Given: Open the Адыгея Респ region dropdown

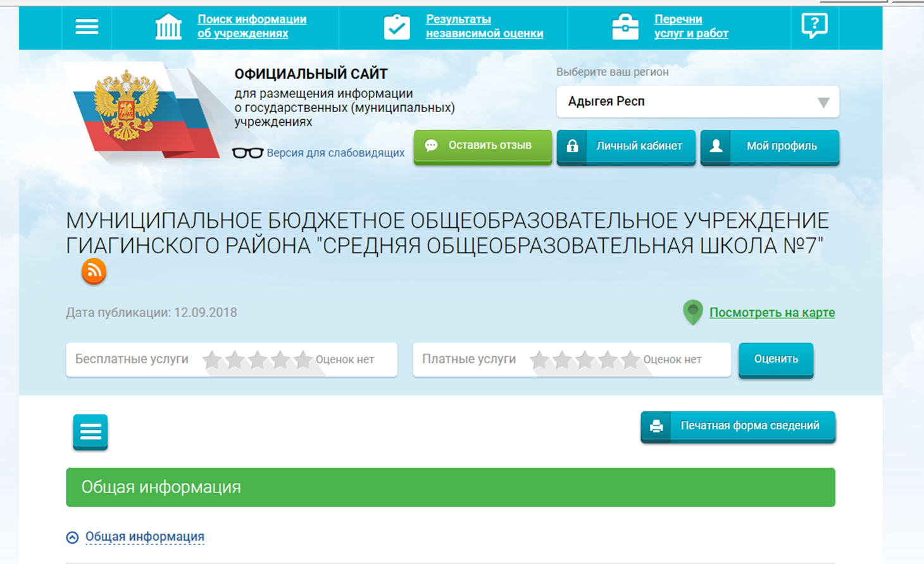Looking at the screenshot, I should point(697,102).
